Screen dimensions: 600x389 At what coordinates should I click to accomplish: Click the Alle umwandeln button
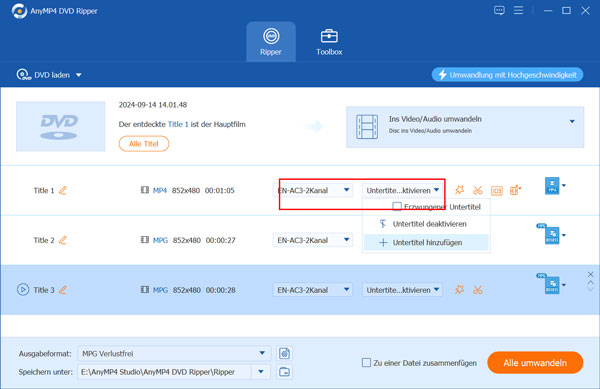(x=535, y=363)
